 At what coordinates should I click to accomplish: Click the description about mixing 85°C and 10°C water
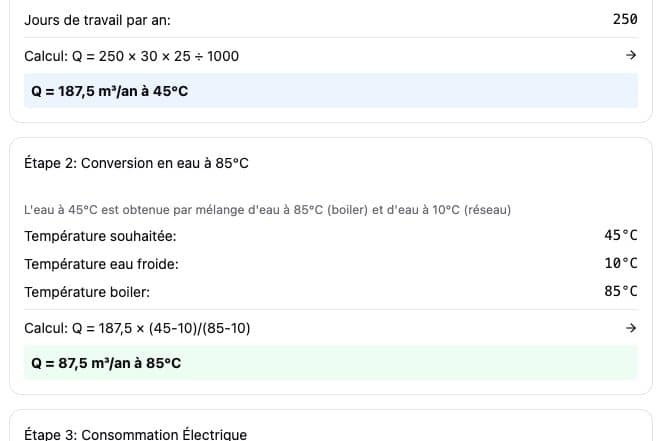click(267, 210)
